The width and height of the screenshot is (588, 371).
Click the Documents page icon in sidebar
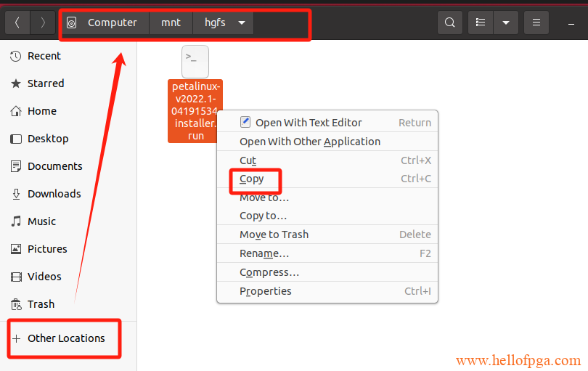[16, 166]
